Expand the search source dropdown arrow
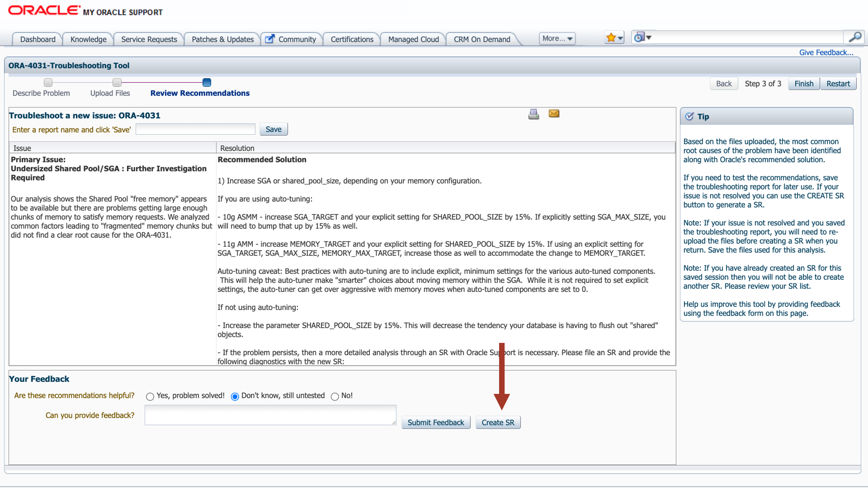The image size is (868, 488). pos(649,37)
